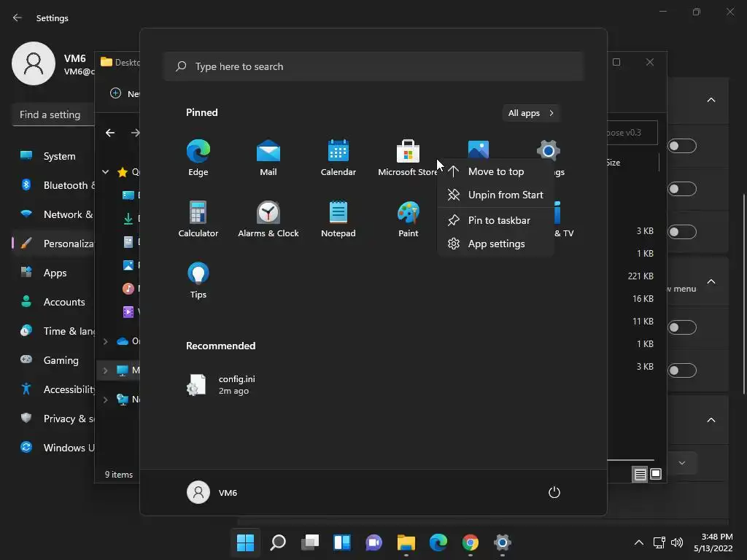Select Move to top in context menu

coord(495,171)
